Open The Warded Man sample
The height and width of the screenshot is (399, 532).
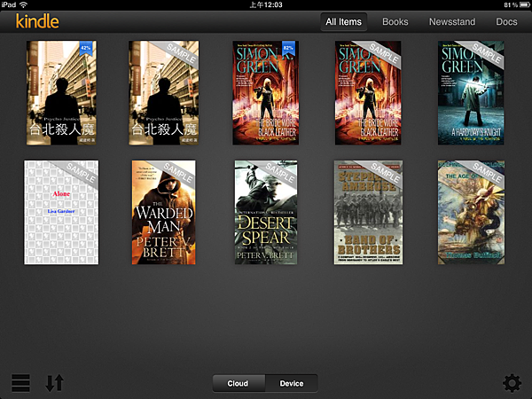click(163, 213)
